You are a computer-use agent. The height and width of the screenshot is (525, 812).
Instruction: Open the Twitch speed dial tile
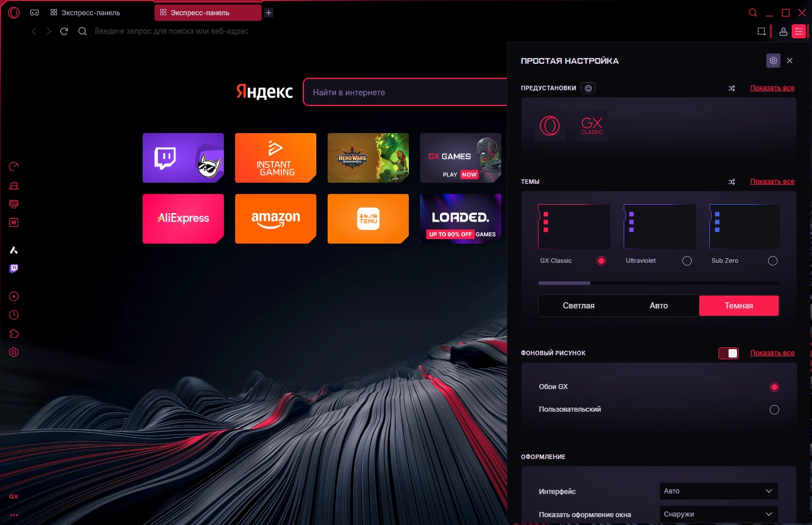pyautogui.click(x=183, y=158)
